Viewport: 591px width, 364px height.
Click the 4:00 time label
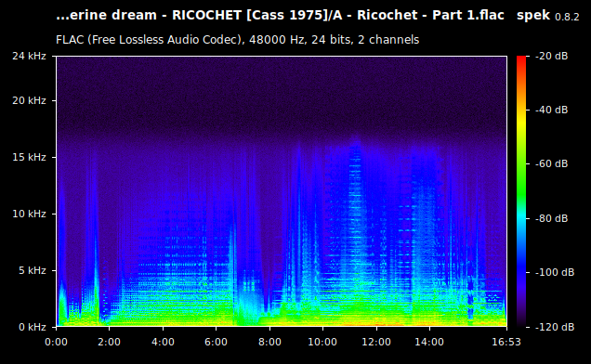(x=163, y=342)
